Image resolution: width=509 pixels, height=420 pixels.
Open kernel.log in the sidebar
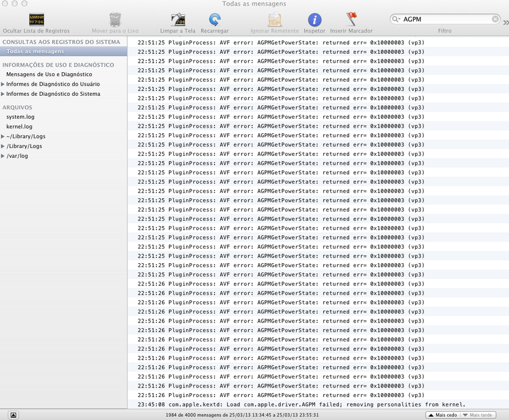(20, 127)
